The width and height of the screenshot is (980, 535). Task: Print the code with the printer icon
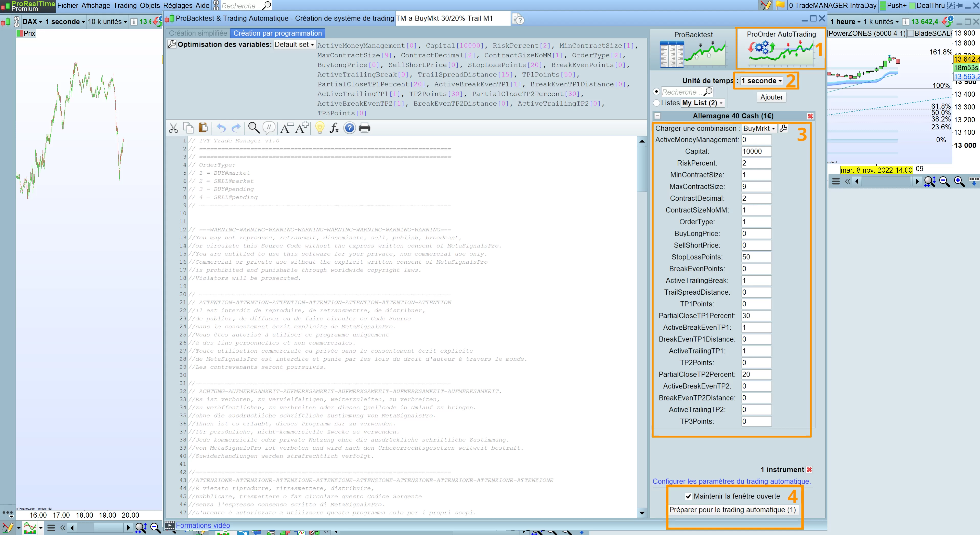tap(365, 128)
